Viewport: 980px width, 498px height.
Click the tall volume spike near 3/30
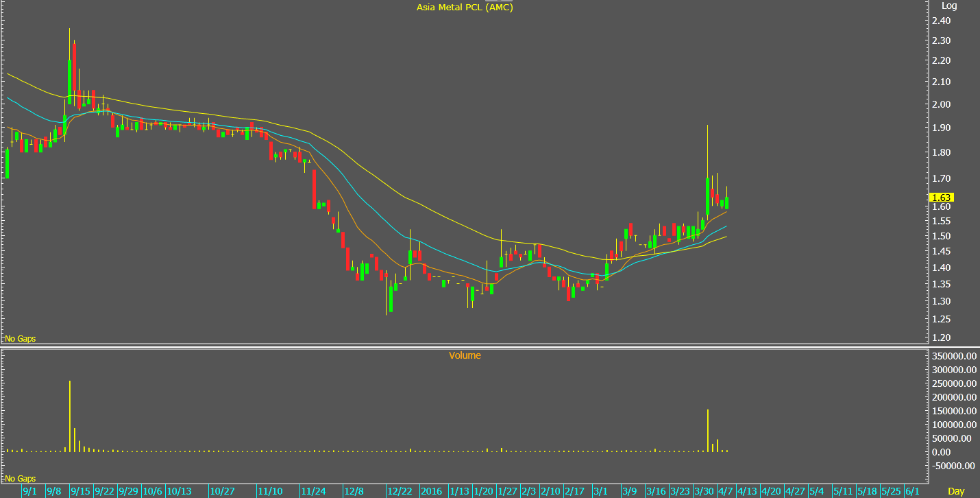pos(707,431)
